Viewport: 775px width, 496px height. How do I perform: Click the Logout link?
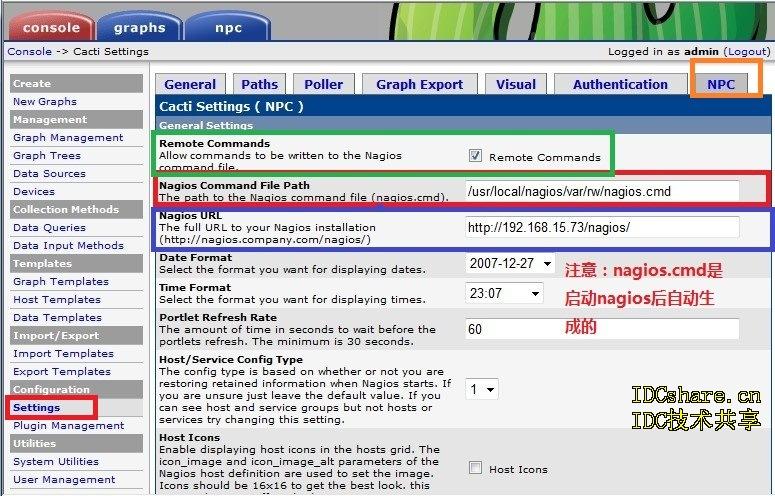click(746, 51)
